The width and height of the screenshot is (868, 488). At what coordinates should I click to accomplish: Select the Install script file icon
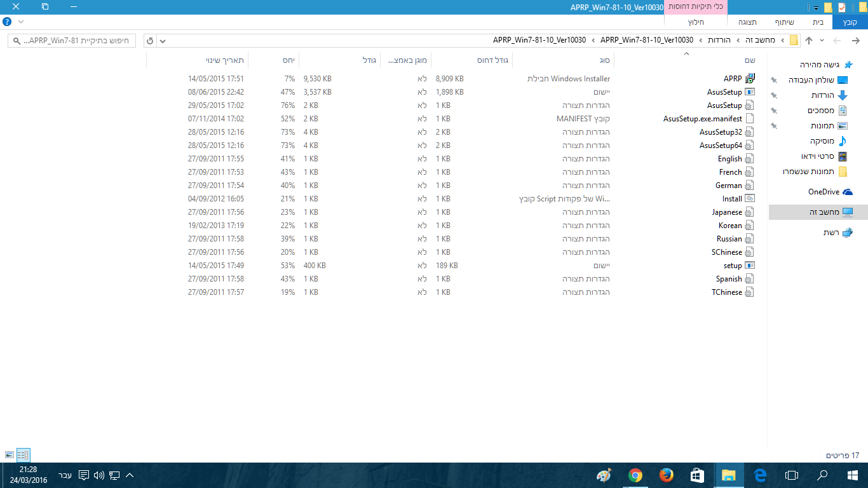750,199
